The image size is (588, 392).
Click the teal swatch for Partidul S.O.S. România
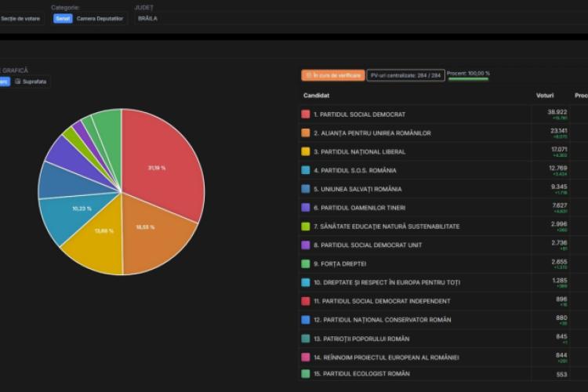(306, 170)
